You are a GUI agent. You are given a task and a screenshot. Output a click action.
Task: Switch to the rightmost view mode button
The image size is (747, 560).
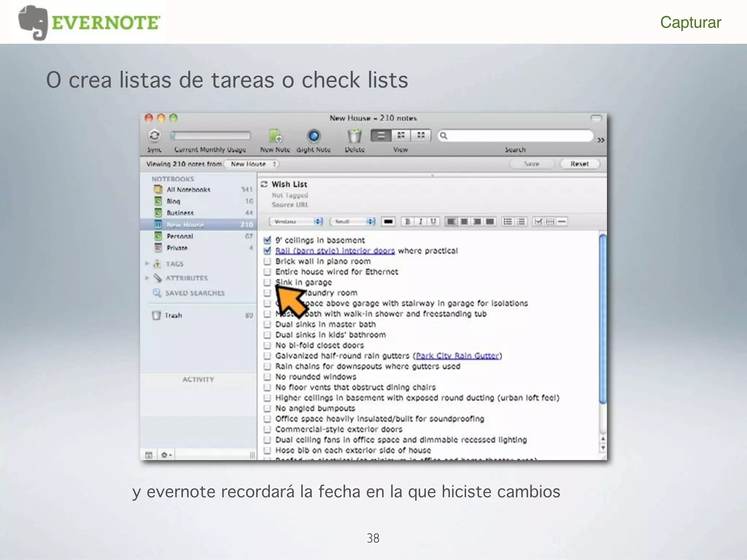(421, 136)
